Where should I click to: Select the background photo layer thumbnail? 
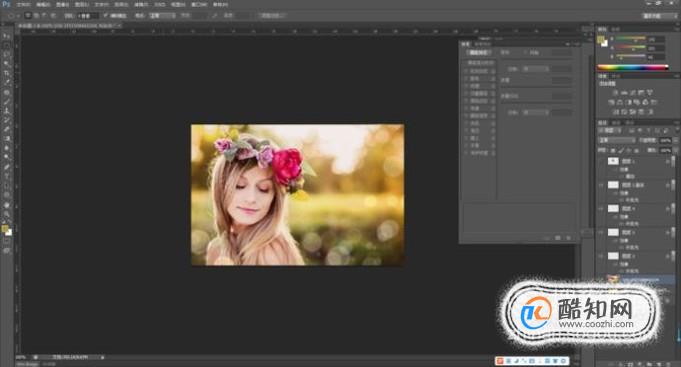613,280
